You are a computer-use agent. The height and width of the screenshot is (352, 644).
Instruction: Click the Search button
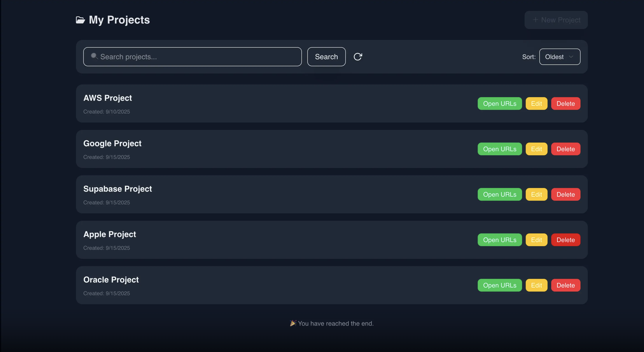click(326, 57)
